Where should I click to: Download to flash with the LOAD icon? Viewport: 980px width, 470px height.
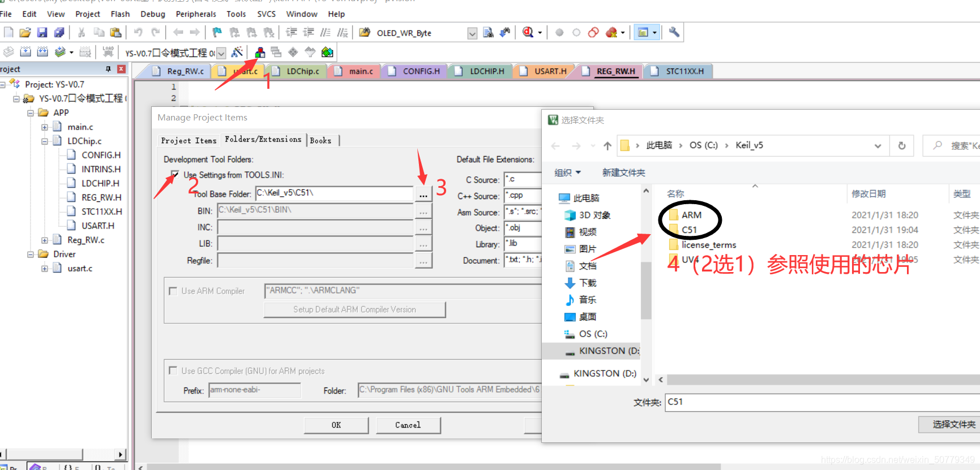pos(108,52)
